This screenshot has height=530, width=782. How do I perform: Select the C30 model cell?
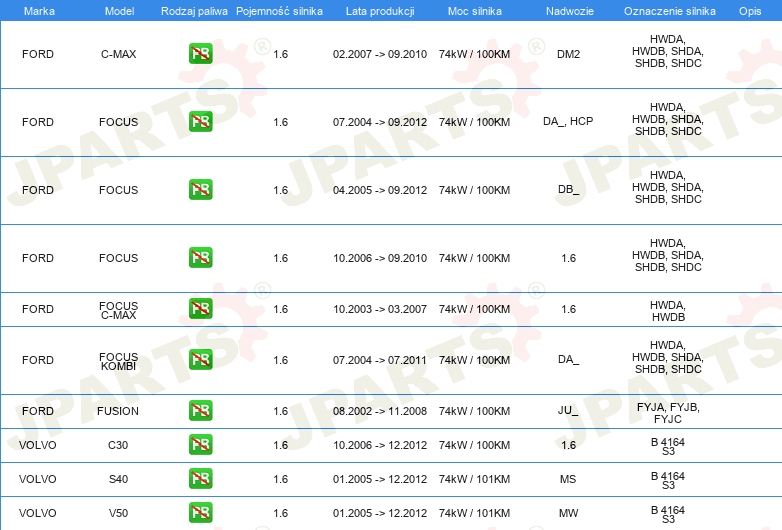118,445
